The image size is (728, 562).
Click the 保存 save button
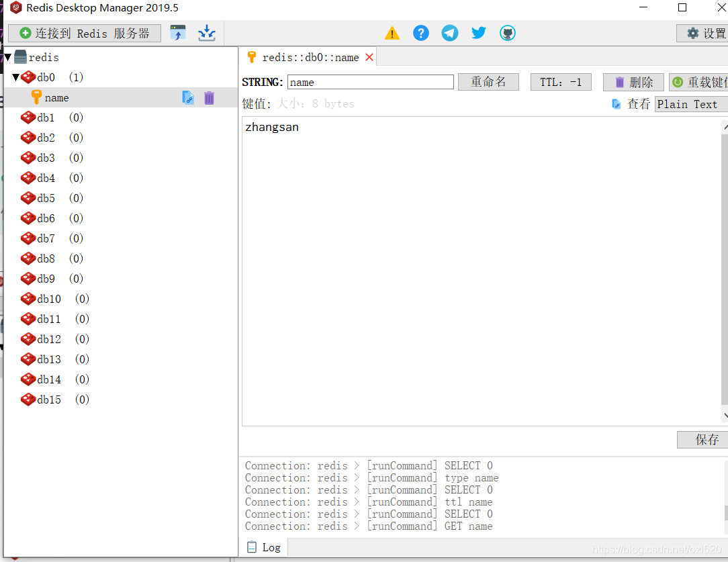pos(702,440)
